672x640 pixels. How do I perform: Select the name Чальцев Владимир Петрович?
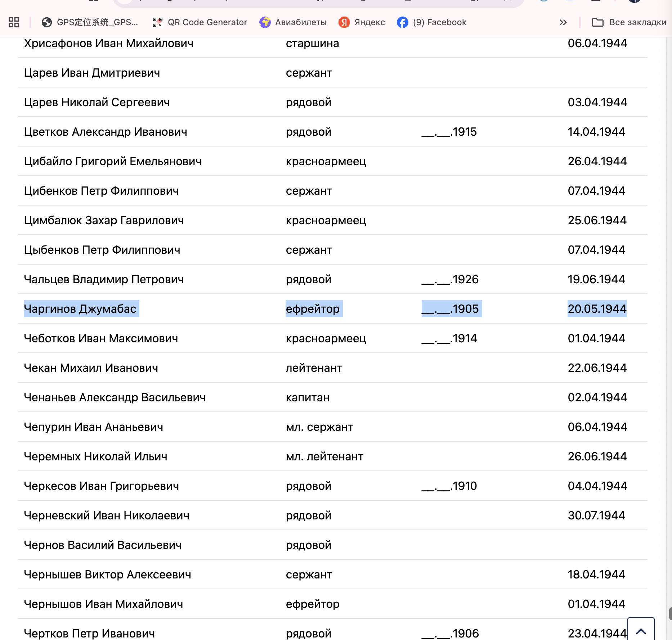coord(104,279)
